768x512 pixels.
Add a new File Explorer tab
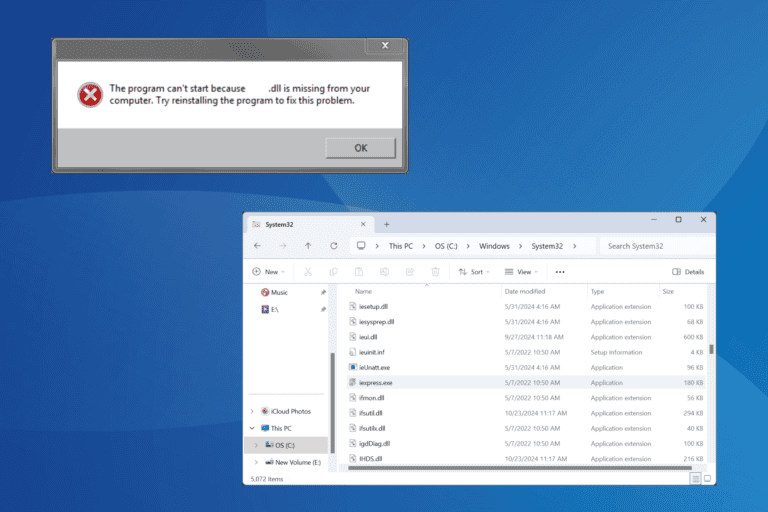click(386, 224)
